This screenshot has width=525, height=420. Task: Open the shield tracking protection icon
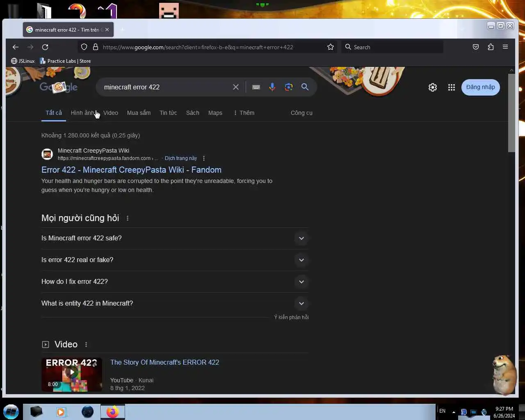click(84, 47)
